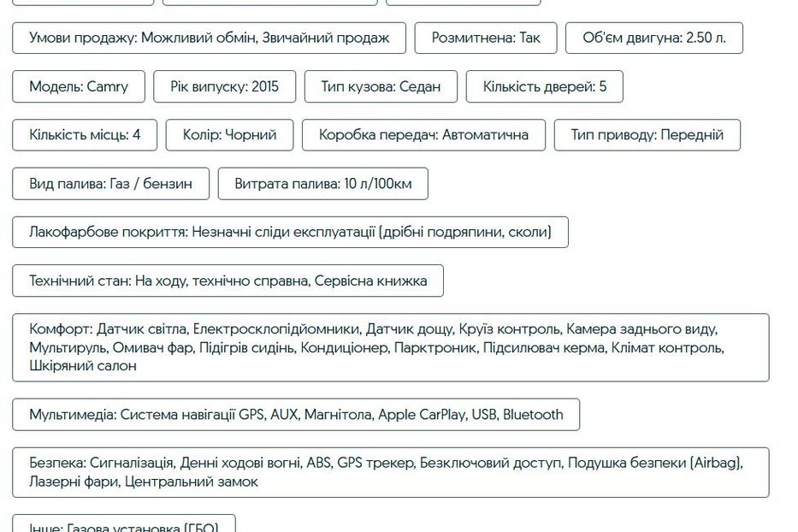798x532 pixels.
Task: Click the 'Колір: Чорний' color tag
Action: click(229, 135)
